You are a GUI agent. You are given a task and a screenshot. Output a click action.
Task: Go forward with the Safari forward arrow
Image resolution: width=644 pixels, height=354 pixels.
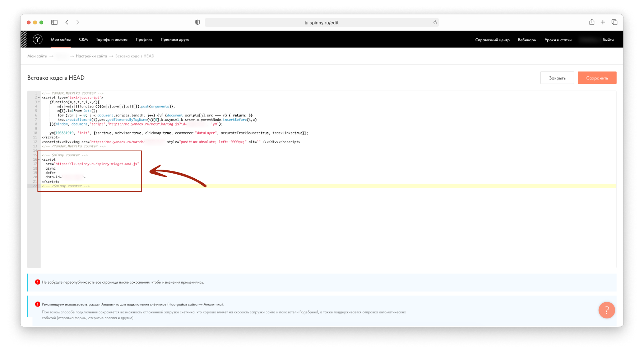point(78,22)
